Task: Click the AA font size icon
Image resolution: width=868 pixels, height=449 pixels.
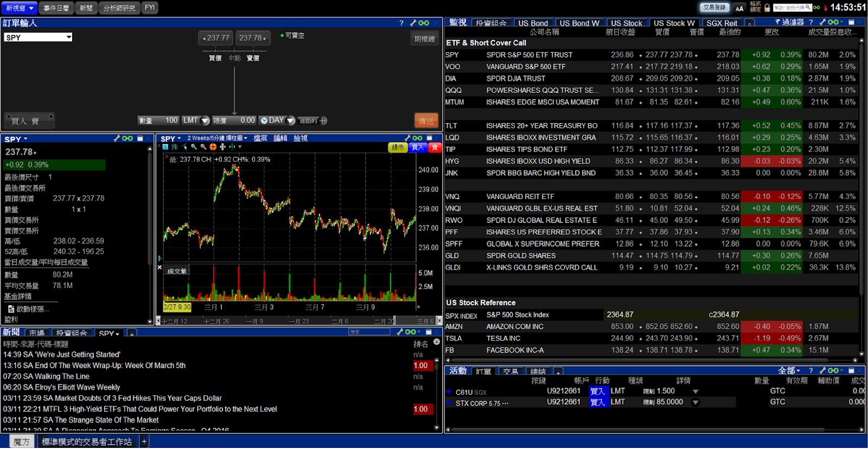Action: pos(739,8)
